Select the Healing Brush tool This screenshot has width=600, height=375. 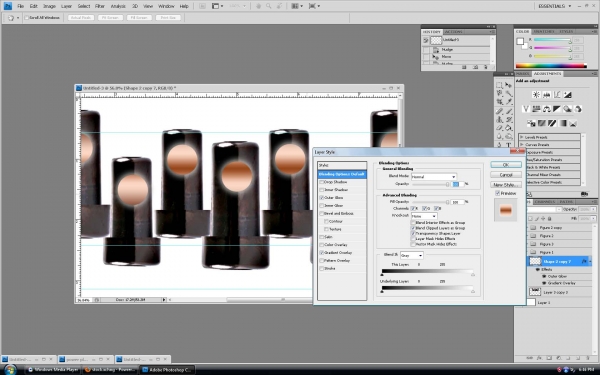[x=499, y=111]
